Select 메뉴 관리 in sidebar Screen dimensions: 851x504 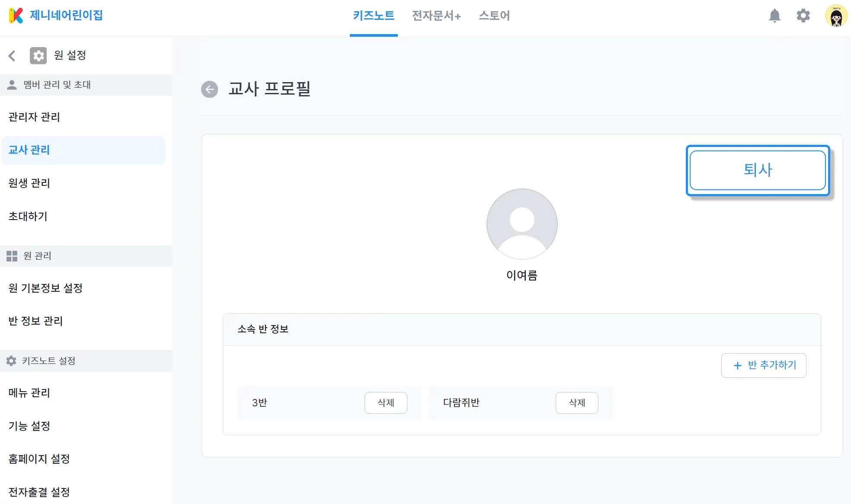click(x=29, y=393)
